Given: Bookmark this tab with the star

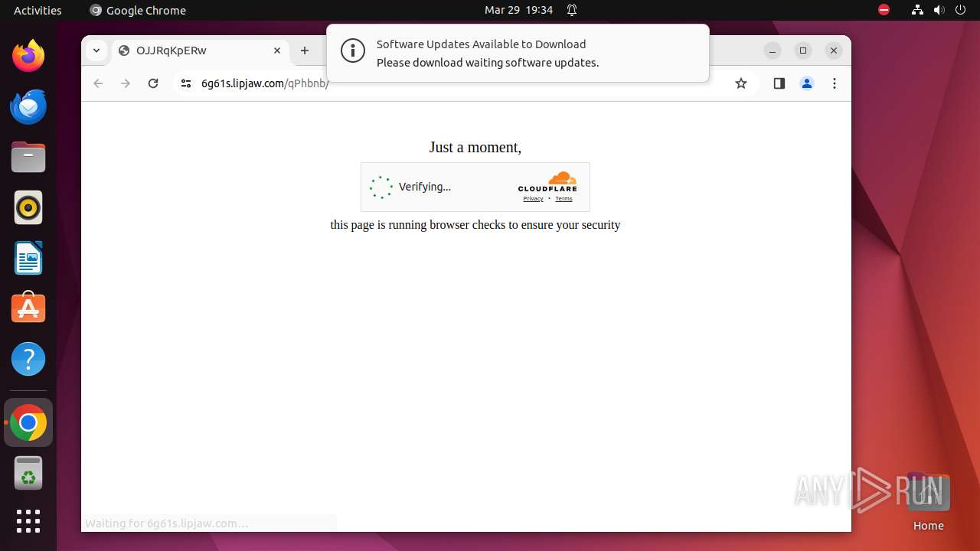Looking at the screenshot, I should click(740, 83).
